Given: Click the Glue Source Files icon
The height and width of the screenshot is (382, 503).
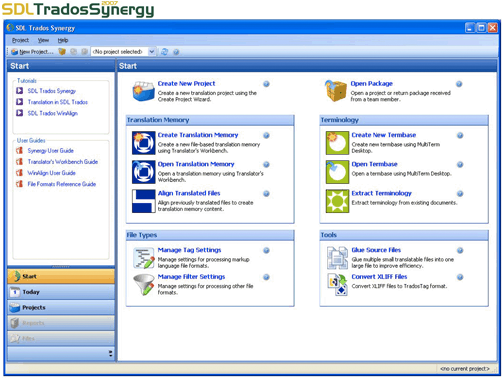Looking at the screenshot, I should tap(337, 258).
